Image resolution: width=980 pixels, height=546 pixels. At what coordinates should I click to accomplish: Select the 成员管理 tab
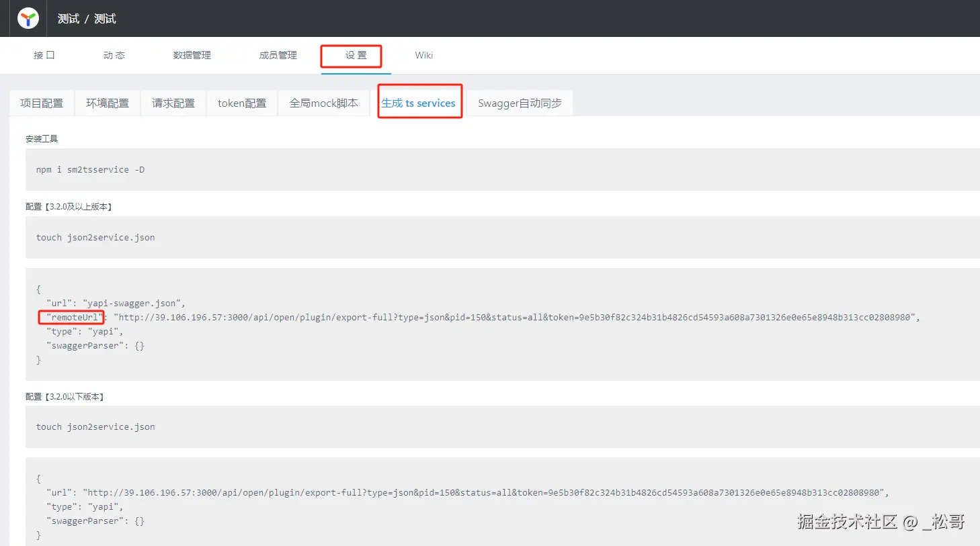click(x=278, y=55)
